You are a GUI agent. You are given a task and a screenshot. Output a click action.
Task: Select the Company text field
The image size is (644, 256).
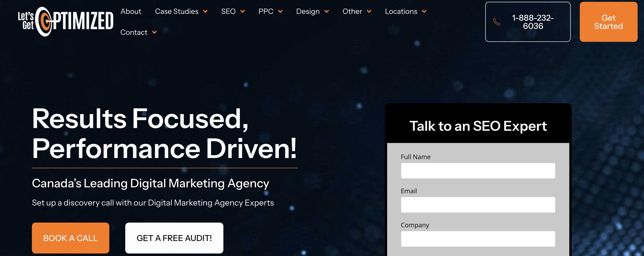[478, 239]
